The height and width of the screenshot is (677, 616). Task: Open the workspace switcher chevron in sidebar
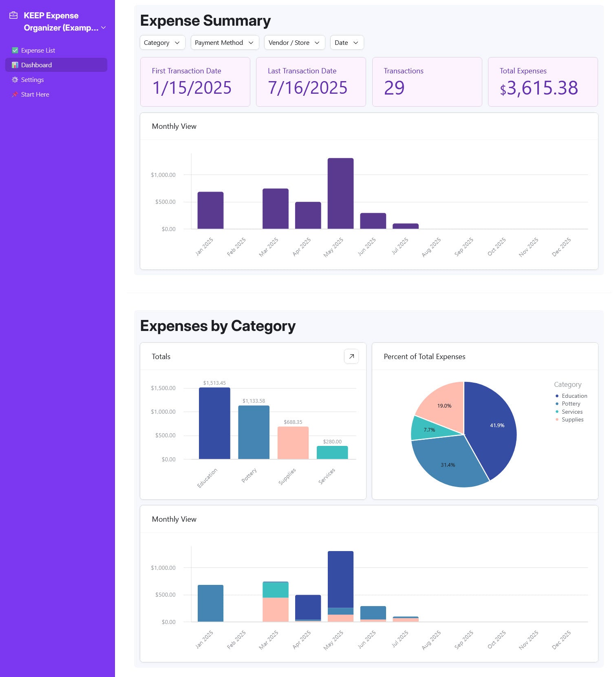coord(104,28)
